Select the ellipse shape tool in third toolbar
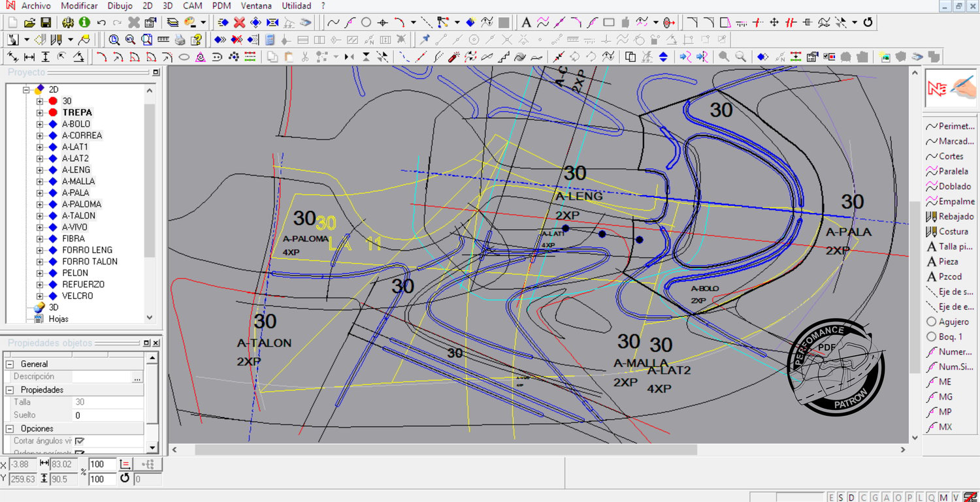The height and width of the screenshot is (502, 980). pyautogui.click(x=184, y=57)
